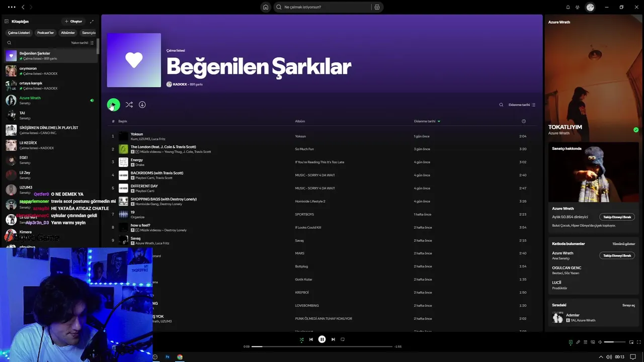Sort by Albüm column header
This screenshot has height=362, width=644.
coord(300,121)
